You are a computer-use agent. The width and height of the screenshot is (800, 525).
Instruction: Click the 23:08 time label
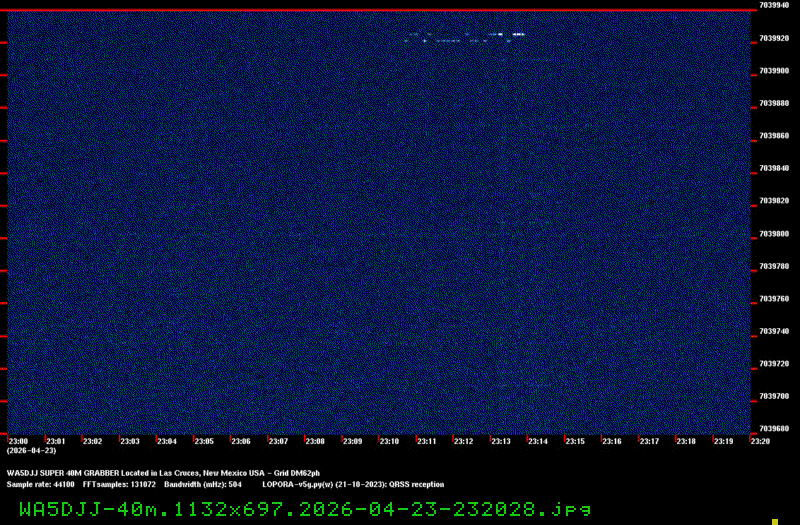(x=315, y=441)
